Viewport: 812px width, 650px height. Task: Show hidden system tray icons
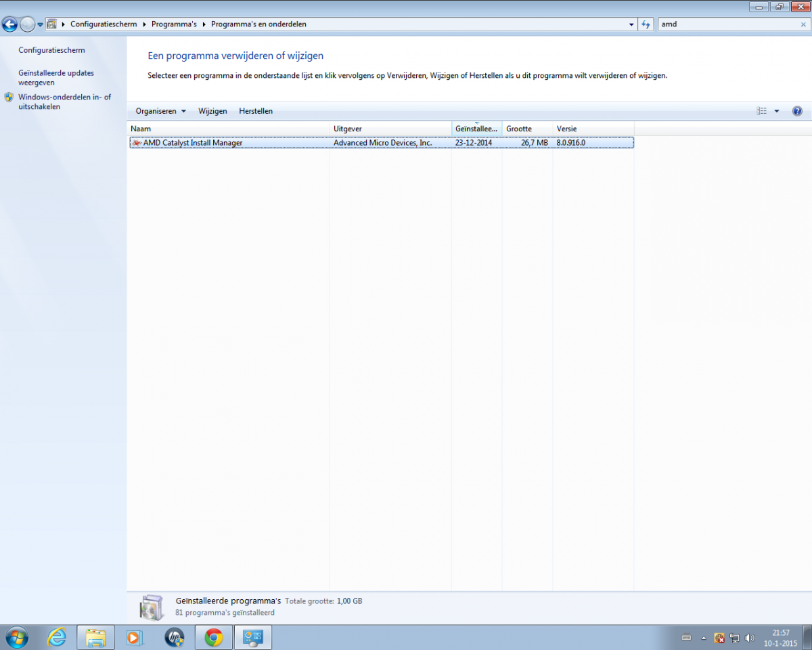click(704, 638)
